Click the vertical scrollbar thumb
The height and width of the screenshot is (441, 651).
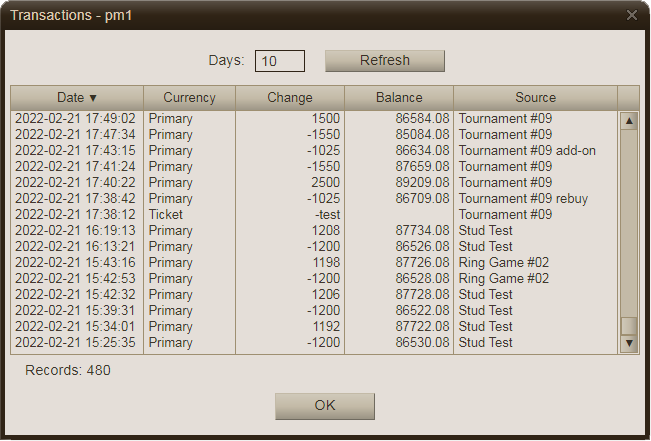629,326
